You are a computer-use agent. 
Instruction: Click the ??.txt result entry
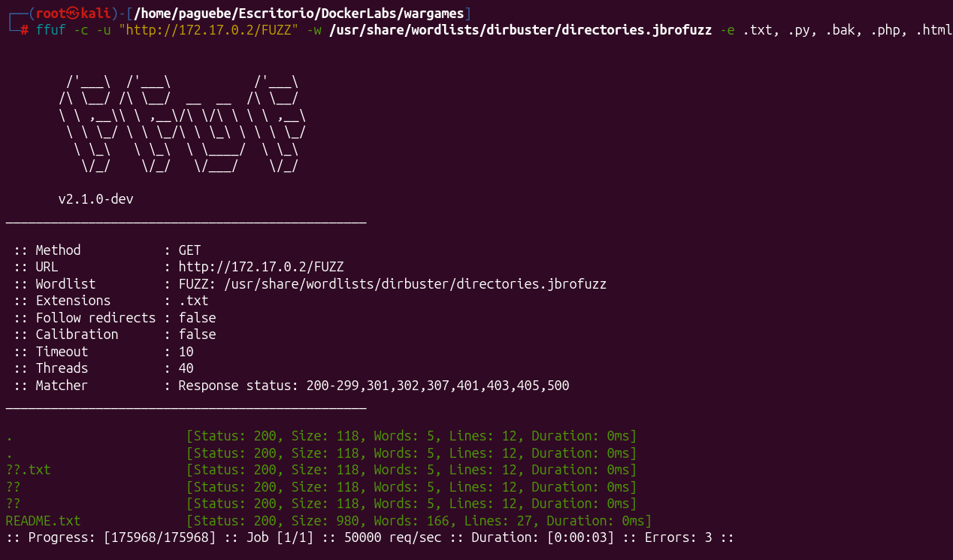[x=28, y=470]
